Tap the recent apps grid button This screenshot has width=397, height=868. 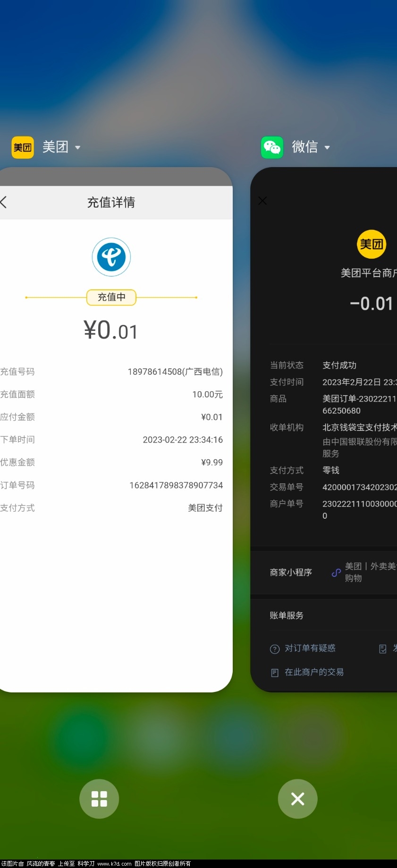pyautogui.click(x=99, y=799)
